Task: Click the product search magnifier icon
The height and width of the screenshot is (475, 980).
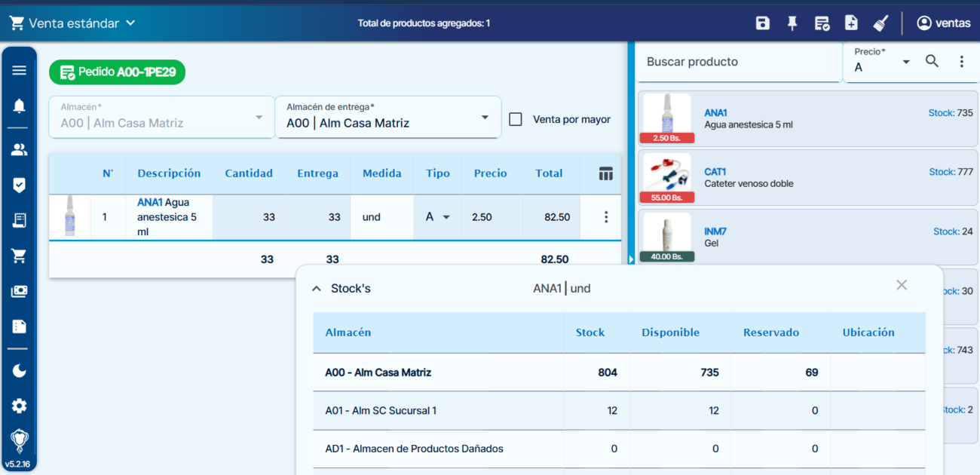Action: [x=933, y=62]
